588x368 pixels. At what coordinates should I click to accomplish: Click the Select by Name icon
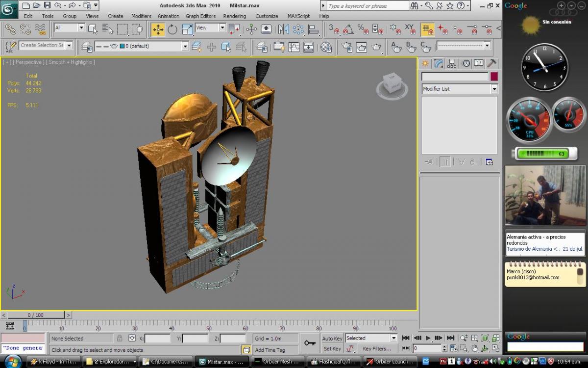tap(107, 29)
